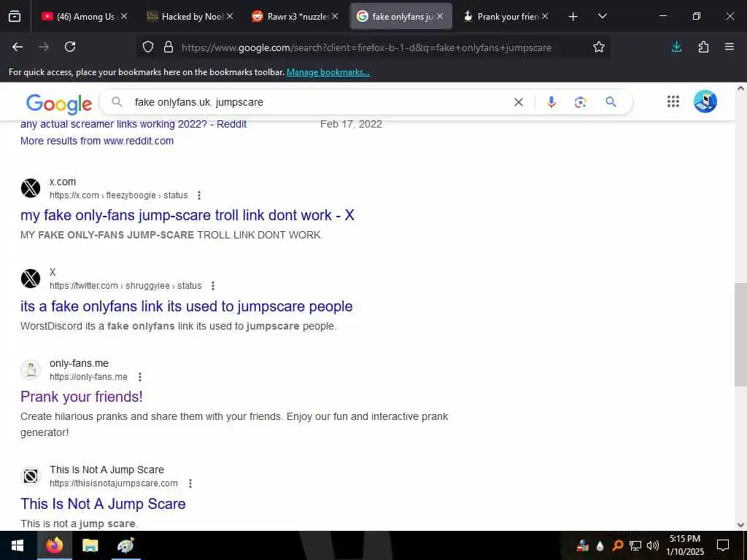Click the page vertical scrollbar thumb
The width and height of the screenshot is (747, 560).
(740, 334)
